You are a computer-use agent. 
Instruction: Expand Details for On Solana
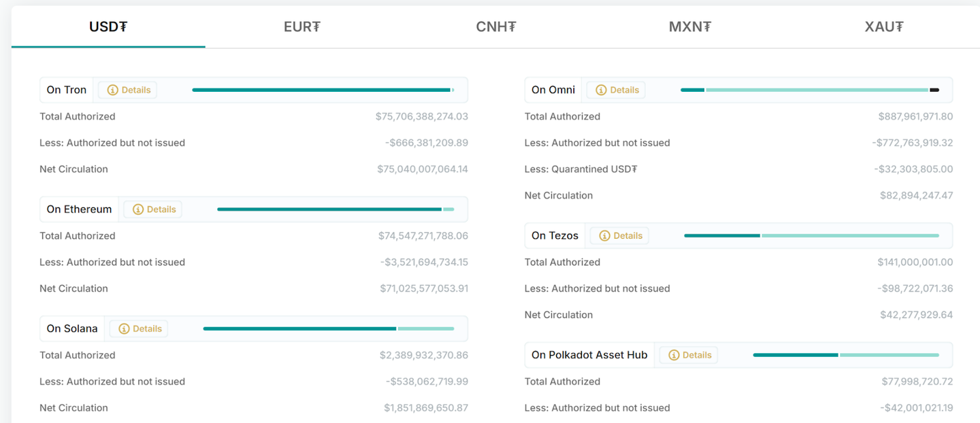147,328
